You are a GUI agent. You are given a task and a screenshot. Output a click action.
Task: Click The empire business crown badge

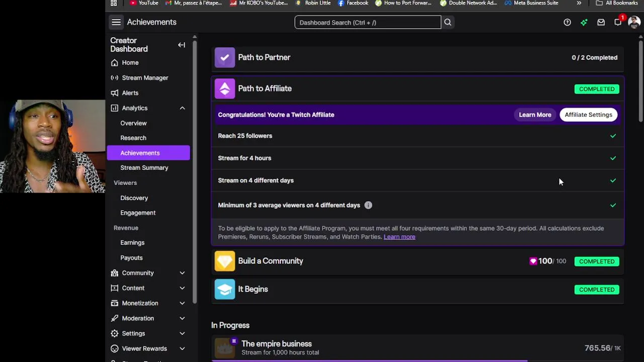[x=225, y=347]
